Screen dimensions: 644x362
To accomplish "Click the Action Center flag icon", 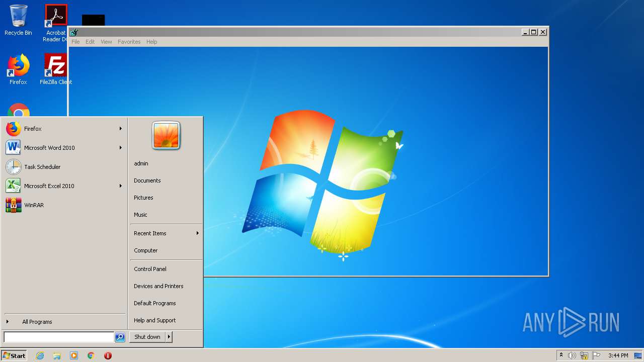I will tap(596, 355).
